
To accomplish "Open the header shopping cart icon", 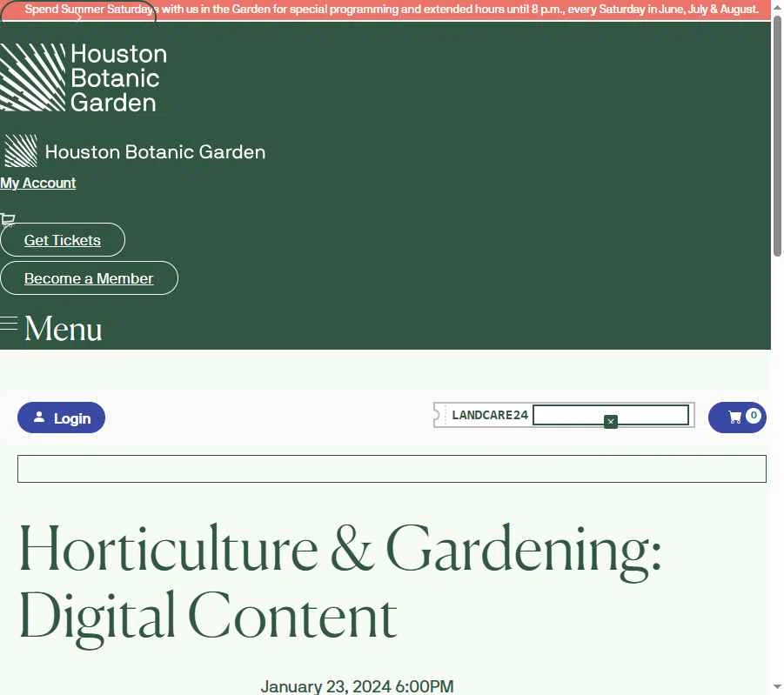I will [8, 219].
